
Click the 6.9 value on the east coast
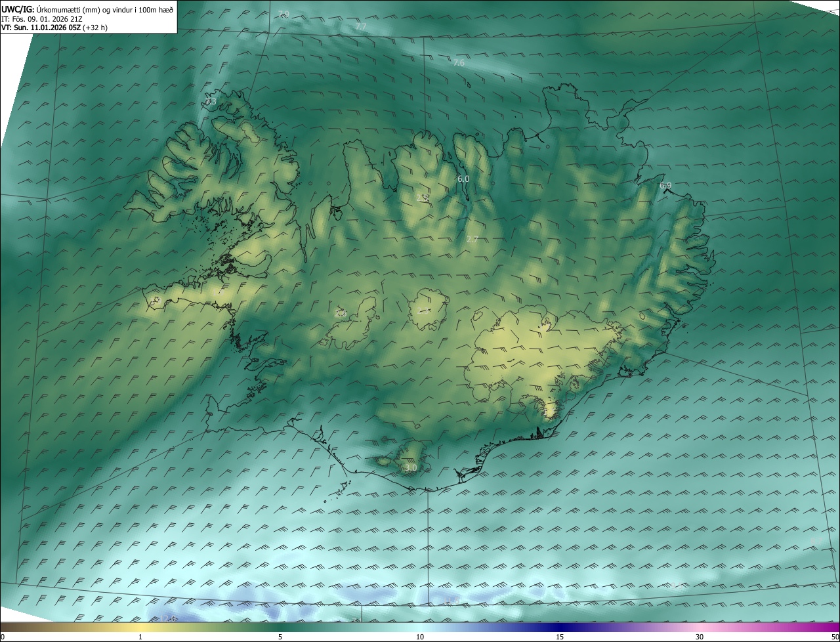(665, 186)
